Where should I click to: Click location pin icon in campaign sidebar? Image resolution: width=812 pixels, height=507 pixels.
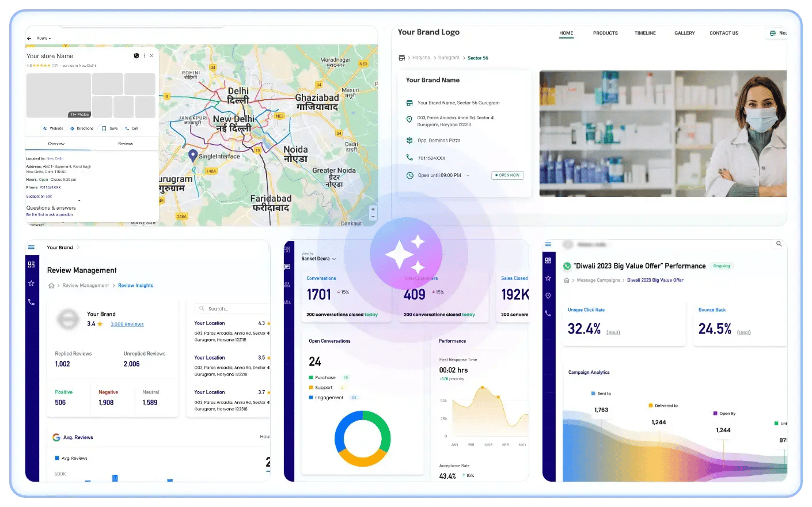[548, 296]
